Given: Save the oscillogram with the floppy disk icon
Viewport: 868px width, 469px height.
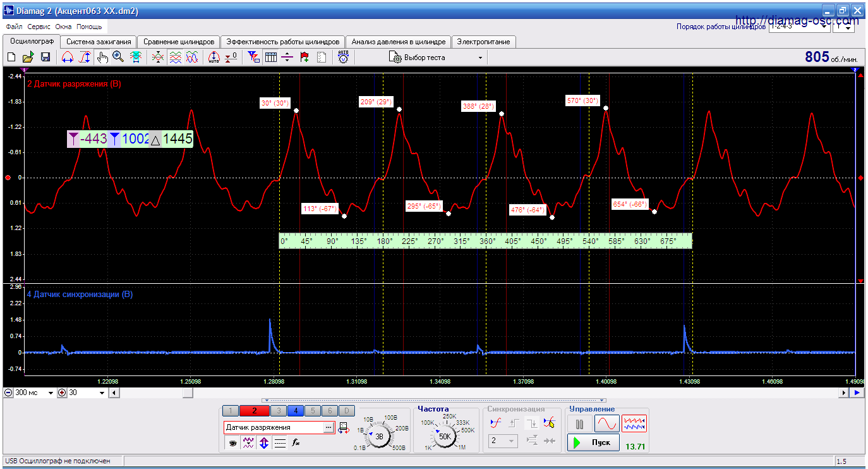Looking at the screenshot, I should coord(45,58).
